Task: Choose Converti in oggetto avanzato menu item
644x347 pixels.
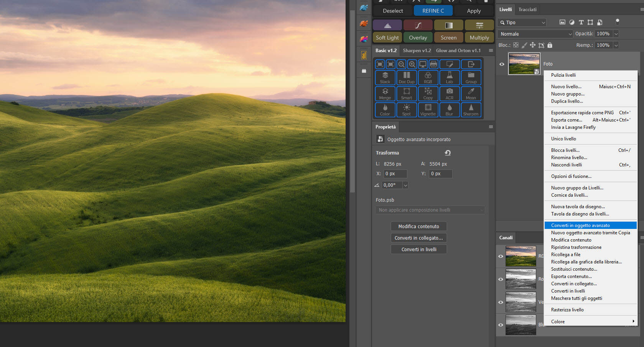Action: [x=591, y=225]
